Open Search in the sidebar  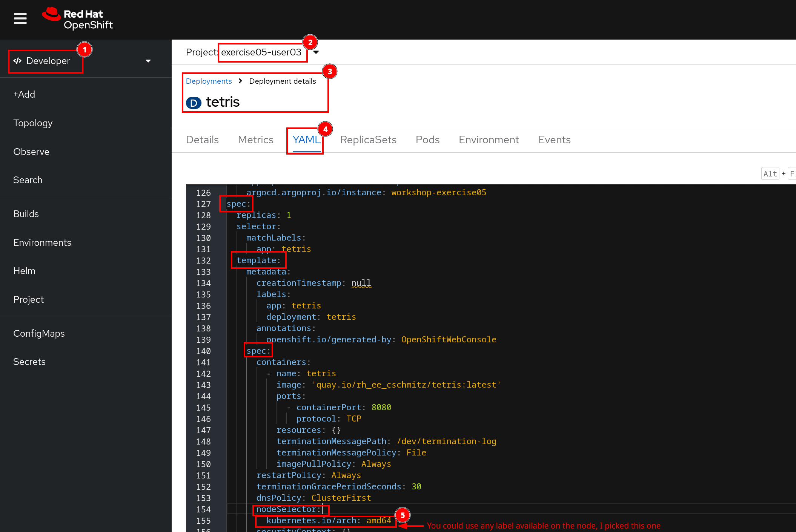point(28,180)
